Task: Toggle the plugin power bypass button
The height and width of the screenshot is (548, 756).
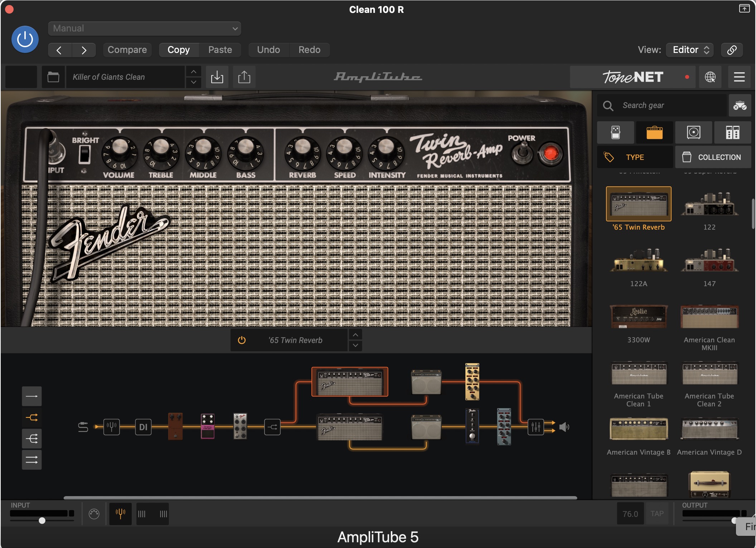Action: click(25, 39)
